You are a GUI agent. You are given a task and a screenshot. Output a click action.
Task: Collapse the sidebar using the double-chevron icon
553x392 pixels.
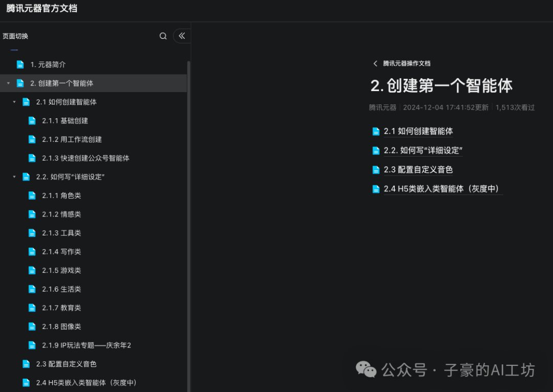tap(182, 36)
